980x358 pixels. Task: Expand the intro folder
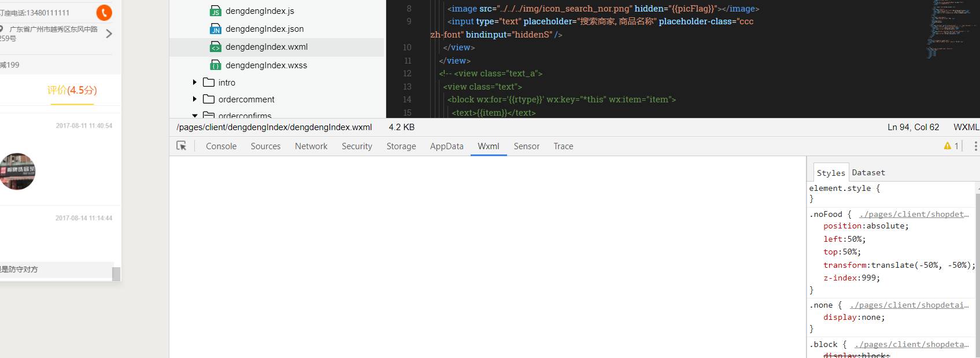[x=195, y=82]
